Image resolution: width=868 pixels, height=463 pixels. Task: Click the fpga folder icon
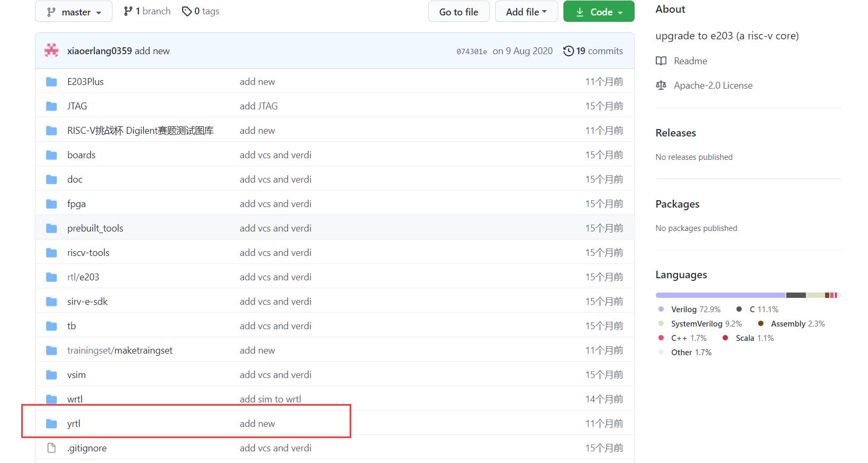tap(51, 204)
